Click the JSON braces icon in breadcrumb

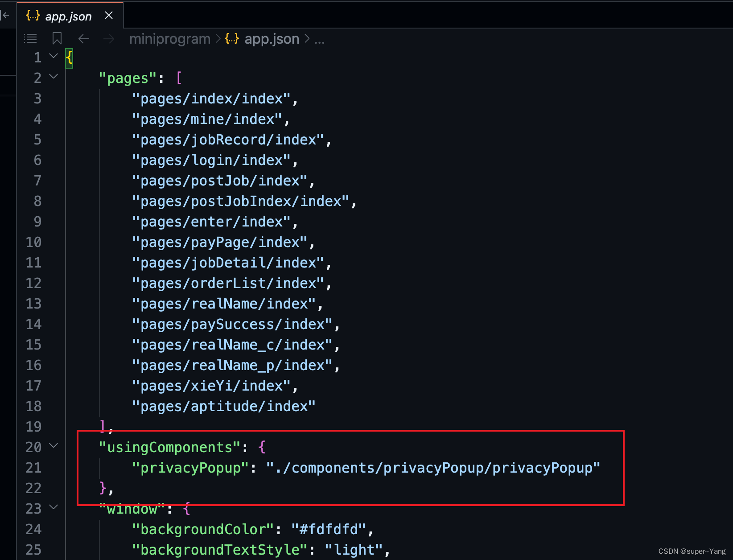click(x=232, y=39)
